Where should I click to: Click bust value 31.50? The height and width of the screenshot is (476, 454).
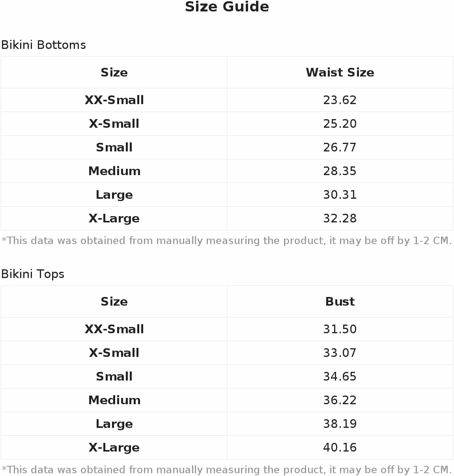tap(340, 329)
